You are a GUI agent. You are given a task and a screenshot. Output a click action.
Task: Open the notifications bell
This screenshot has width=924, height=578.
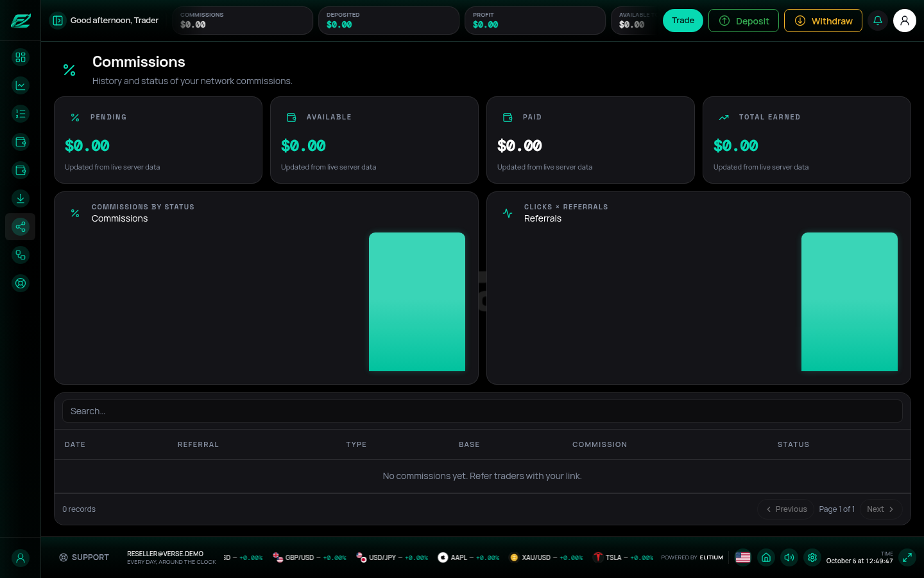[x=878, y=21]
